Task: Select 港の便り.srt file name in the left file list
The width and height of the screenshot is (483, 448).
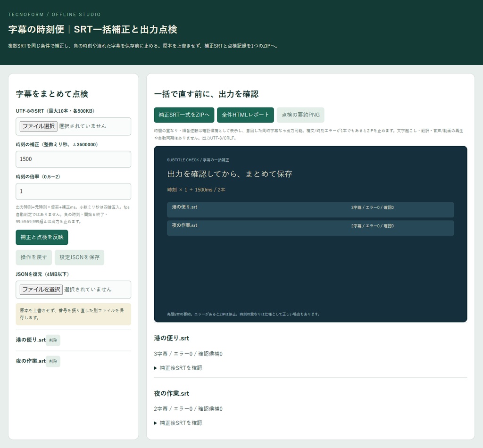Action: 31,340
